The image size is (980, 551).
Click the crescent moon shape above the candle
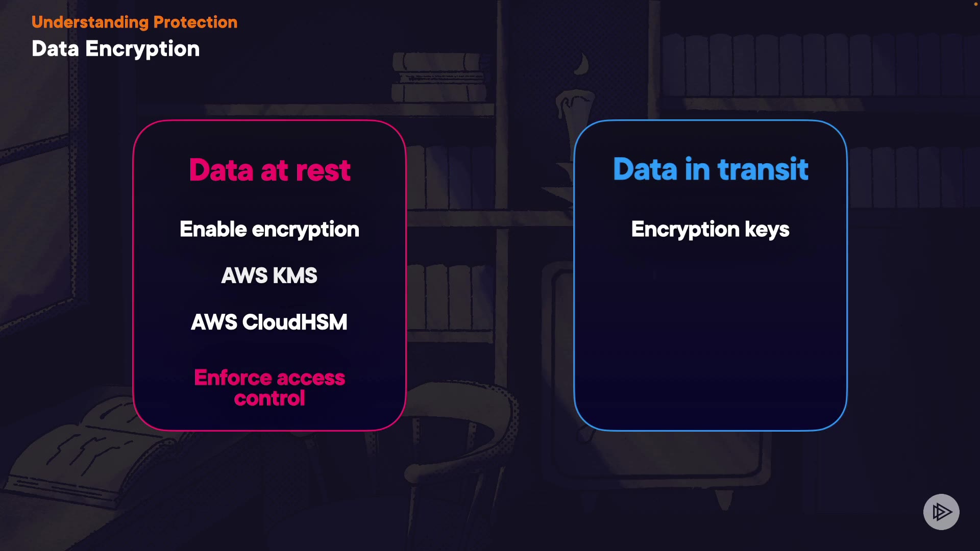pyautogui.click(x=582, y=64)
